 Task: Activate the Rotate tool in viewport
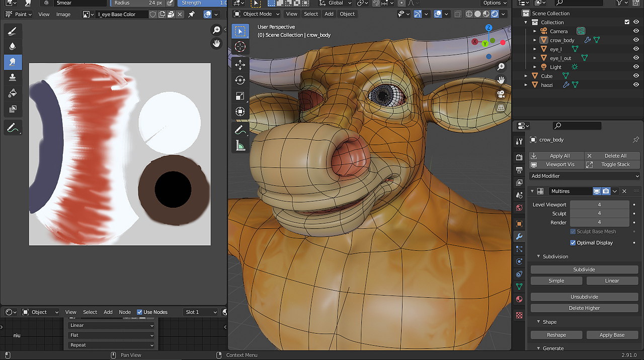[240, 80]
